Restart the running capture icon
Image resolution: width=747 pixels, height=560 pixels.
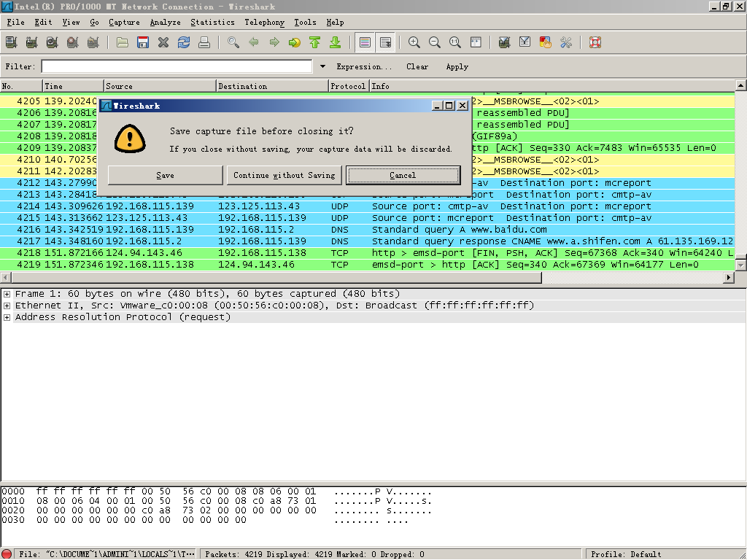coord(93,42)
